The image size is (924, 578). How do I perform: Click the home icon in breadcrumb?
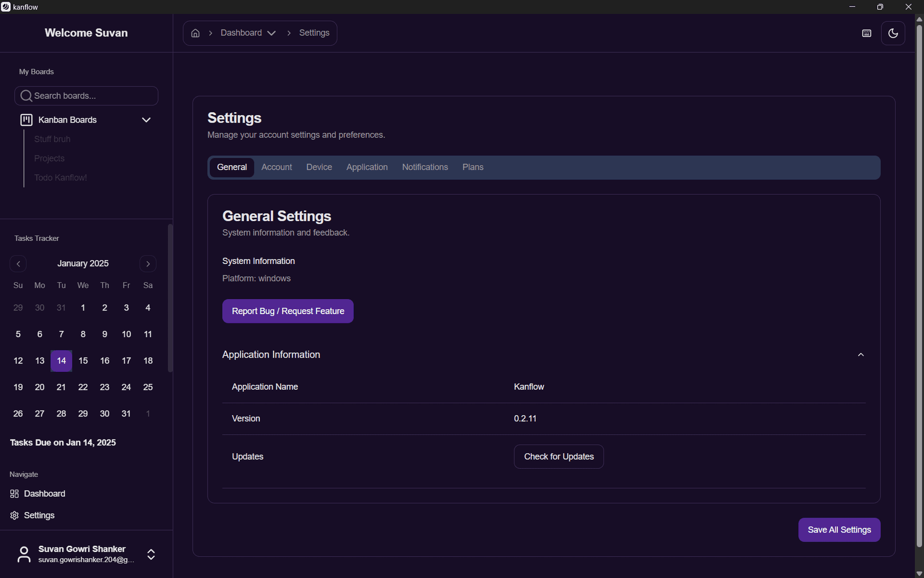tap(195, 33)
